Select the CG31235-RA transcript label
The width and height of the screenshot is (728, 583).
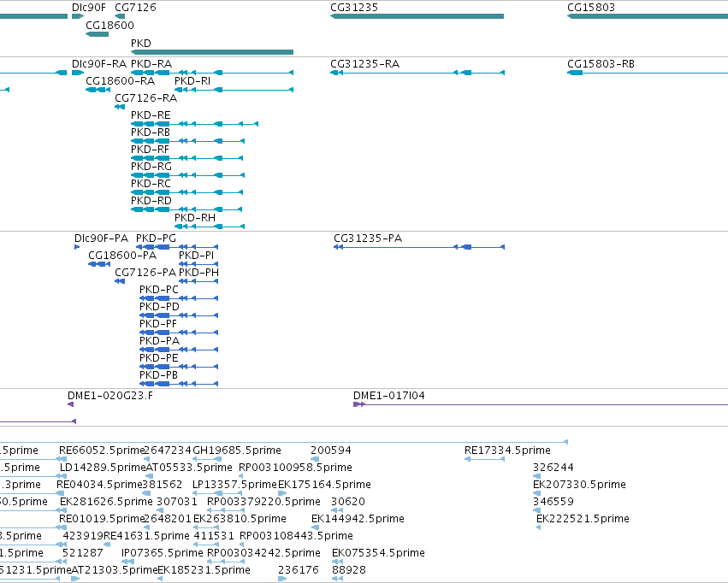click(x=365, y=63)
